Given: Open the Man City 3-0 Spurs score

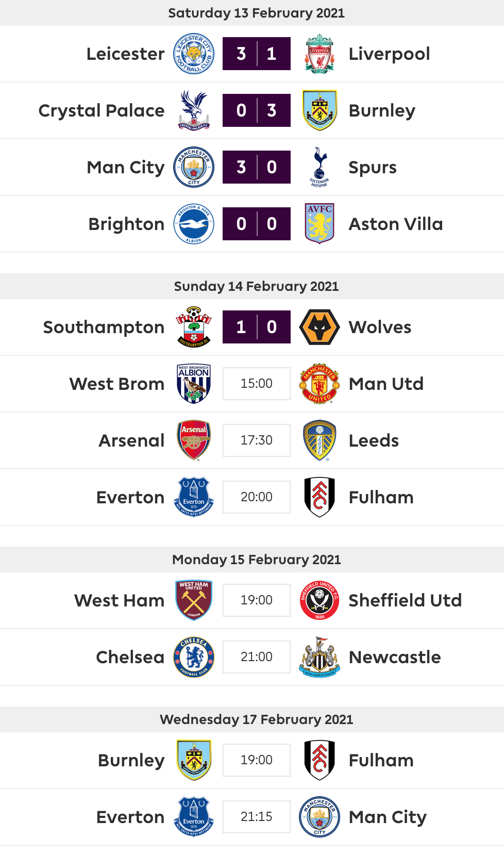Looking at the screenshot, I should tap(257, 167).
